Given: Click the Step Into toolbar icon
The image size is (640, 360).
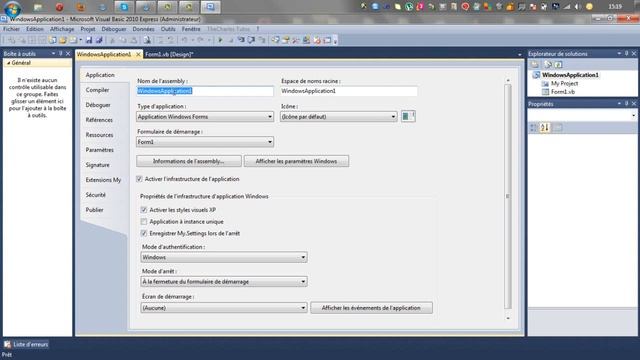Looking at the screenshot, I should pos(241,40).
